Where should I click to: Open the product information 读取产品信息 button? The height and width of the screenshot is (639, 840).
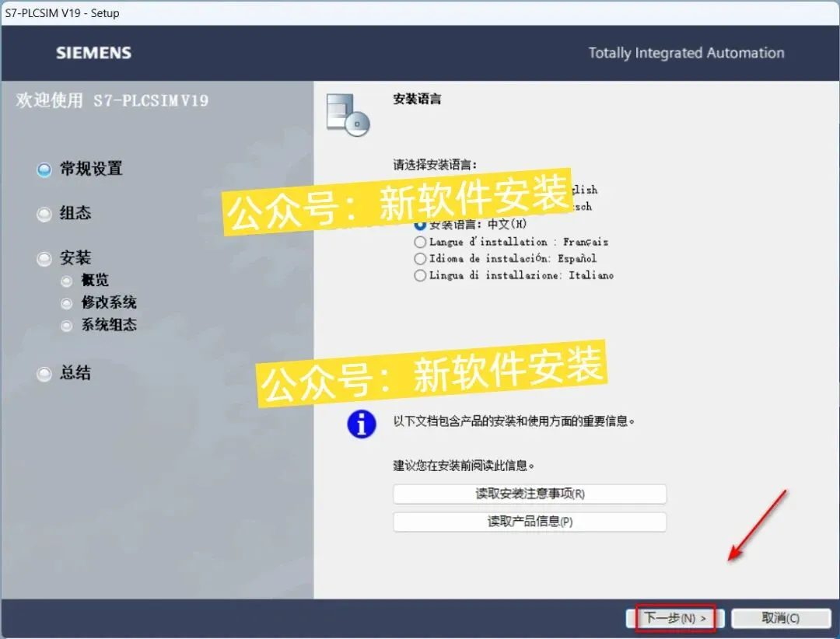(530, 522)
